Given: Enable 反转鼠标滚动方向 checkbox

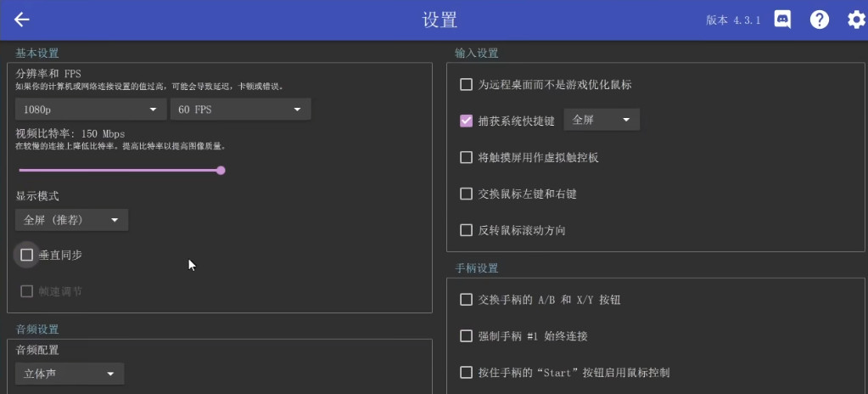Looking at the screenshot, I should click(466, 230).
